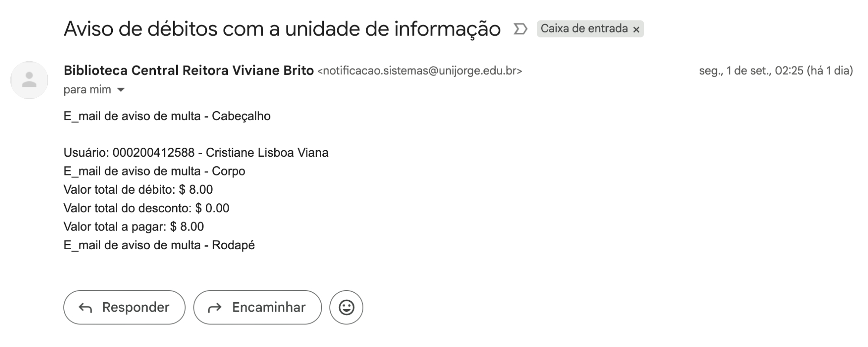Click the importance marker icon beside subject
Image resolution: width=868 pixels, height=347 pixels.
pos(520,29)
